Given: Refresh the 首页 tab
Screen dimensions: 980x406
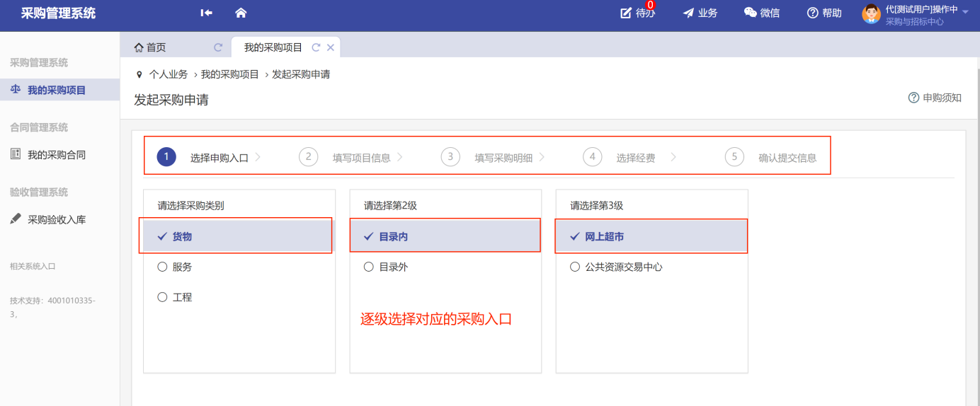Looking at the screenshot, I should click(x=218, y=47).
